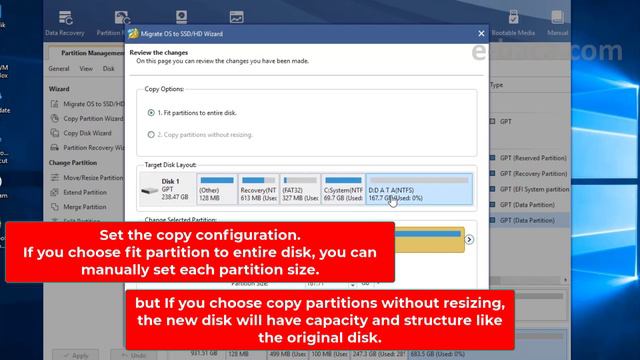Click the Partition Size input field
Viewport: 640px width, 360px height.
click(327, 284)
